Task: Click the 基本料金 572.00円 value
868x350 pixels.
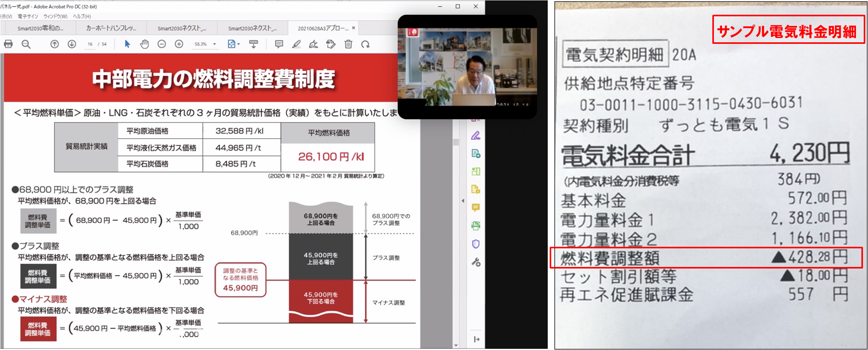Action: [x=817, y=198]
